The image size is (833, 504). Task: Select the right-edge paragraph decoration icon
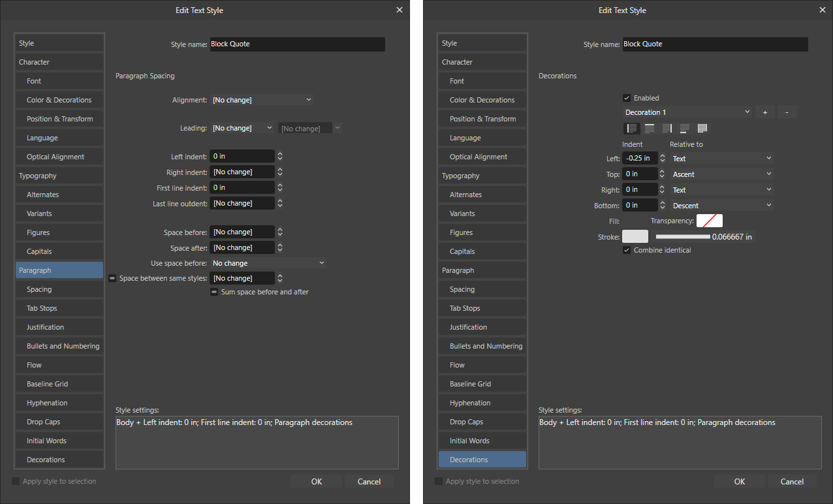(667, 128)
